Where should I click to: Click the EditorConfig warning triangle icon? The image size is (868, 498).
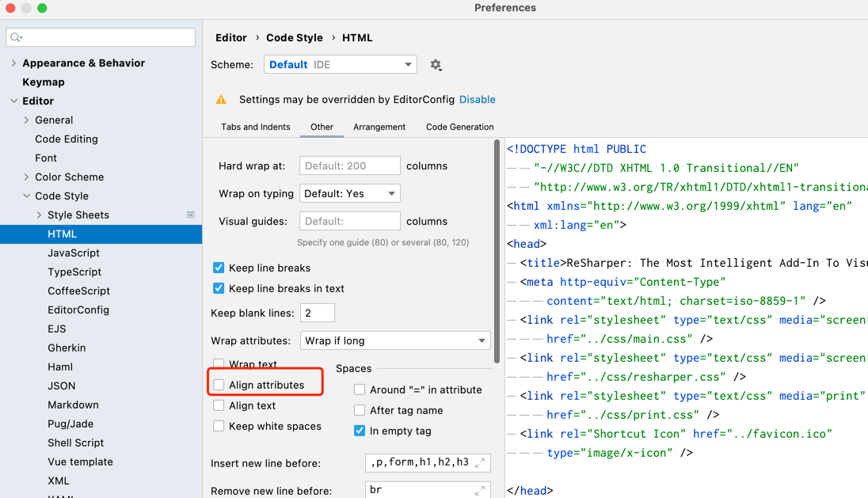click(221, 100)
